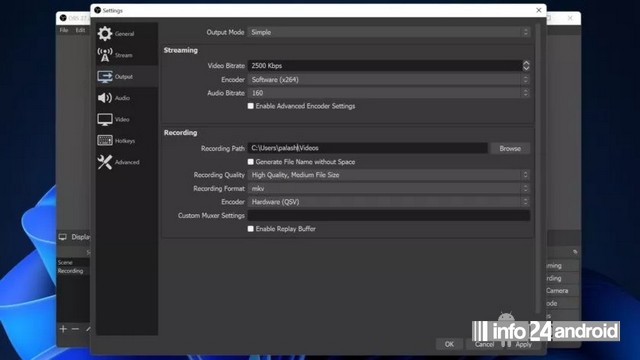Screen dimensions: 640x360
Task: Open Advanced settings tools icon
Action: coord(105,162)
